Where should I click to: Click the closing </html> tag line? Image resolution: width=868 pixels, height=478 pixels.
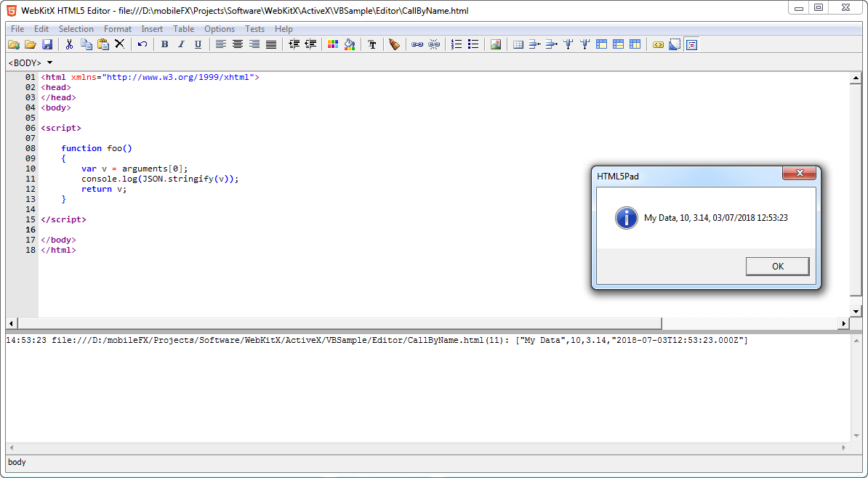59,250
